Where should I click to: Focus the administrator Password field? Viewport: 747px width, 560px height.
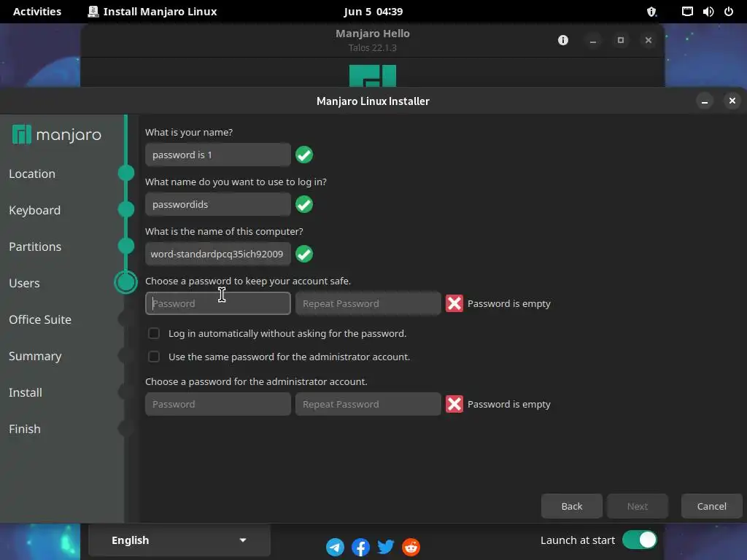(x=217, y=404)
